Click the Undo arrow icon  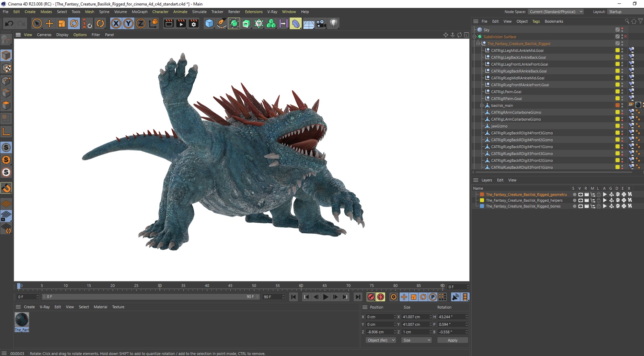[9, 23]
